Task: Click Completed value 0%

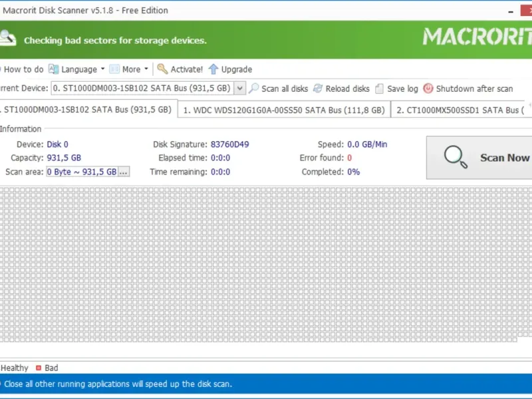Action: coord(354,172)
